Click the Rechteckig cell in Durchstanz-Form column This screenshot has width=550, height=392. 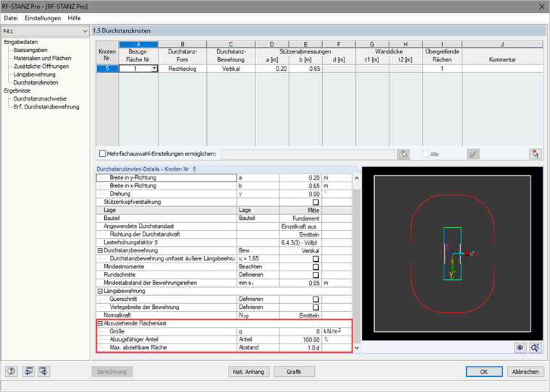pos(182,69)
